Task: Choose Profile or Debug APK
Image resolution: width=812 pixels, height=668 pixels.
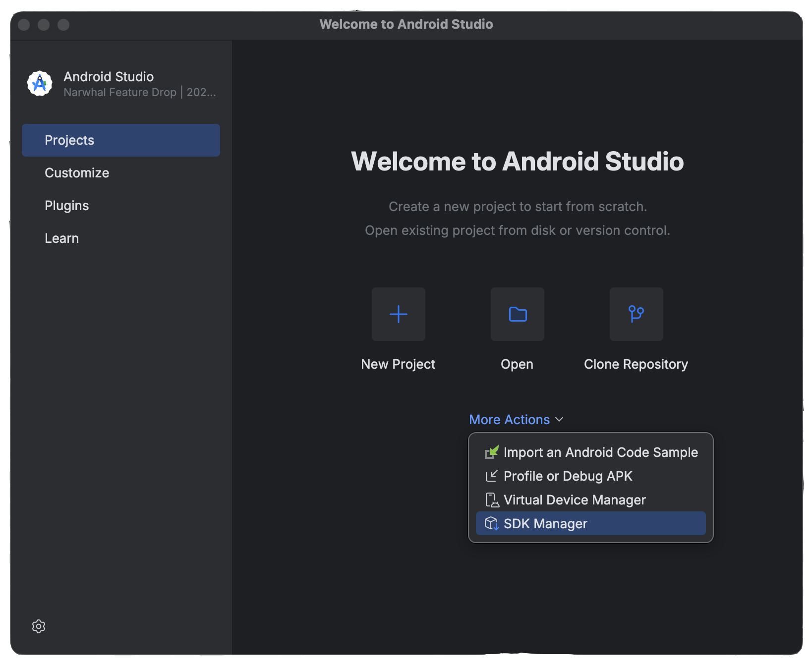Action: pyautogui.click(x=591, y=476)
